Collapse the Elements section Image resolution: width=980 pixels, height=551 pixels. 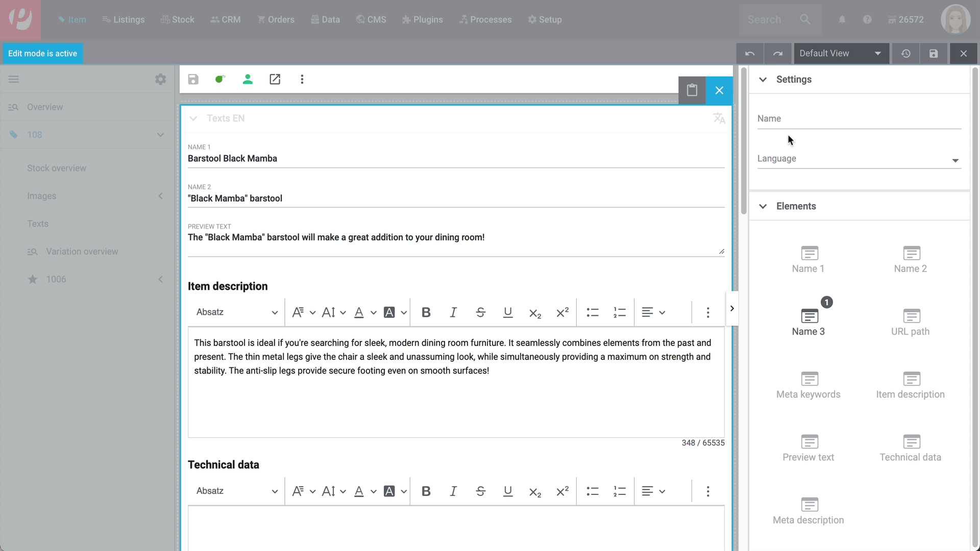coord(763,206)
